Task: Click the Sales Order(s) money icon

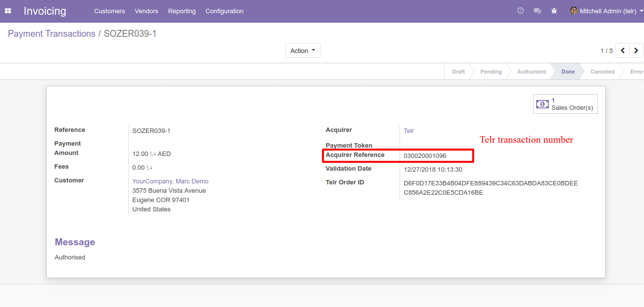Action: pos(542,104)
